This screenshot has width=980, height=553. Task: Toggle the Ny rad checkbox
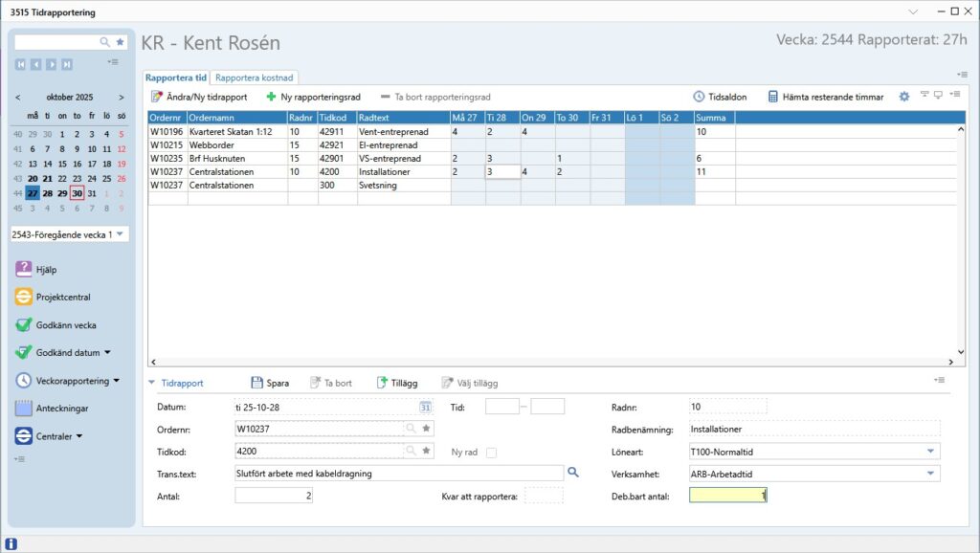(x=491, y=452)
